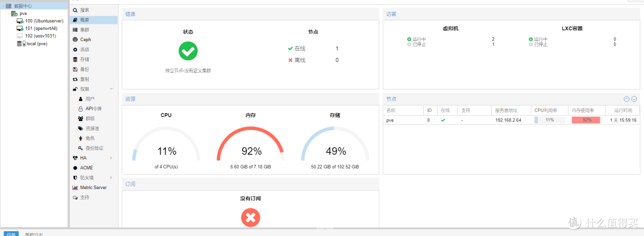Screen dimensions: 644x236
Task: Sort nodes by 服务器地址 column
Action: coord(511,110)
